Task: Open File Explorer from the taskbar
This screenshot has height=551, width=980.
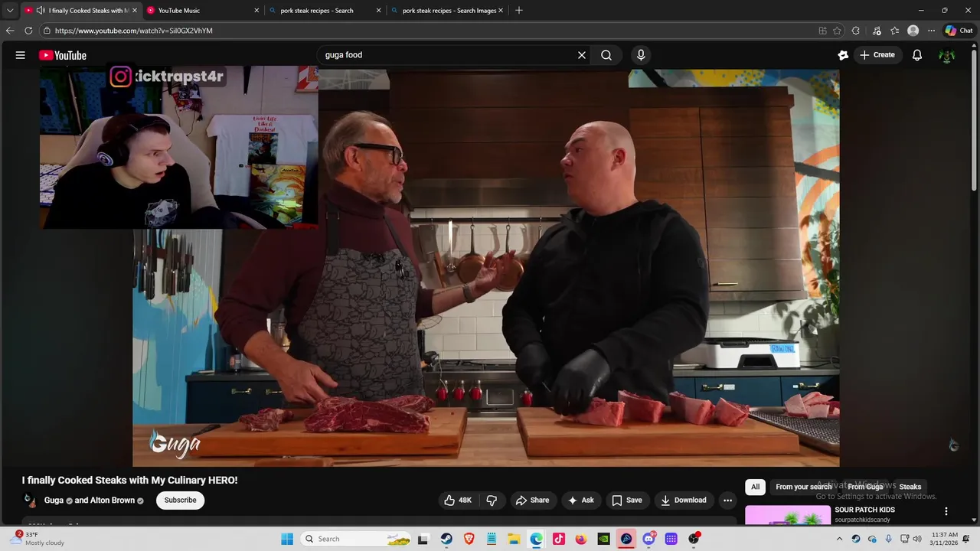Action: [x=514, y=539]
